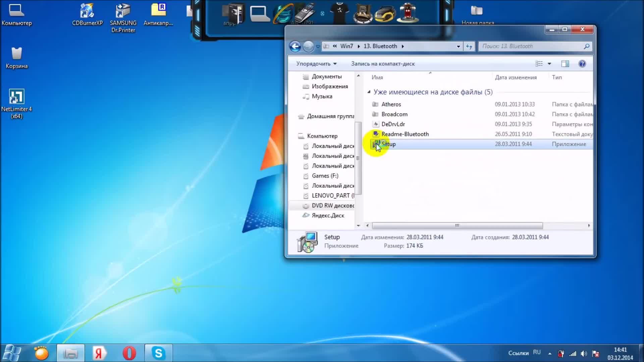Screen dimensions: 644x362
Task: Open the view options dropdown arrow
Action: click(x=549, y=64)
